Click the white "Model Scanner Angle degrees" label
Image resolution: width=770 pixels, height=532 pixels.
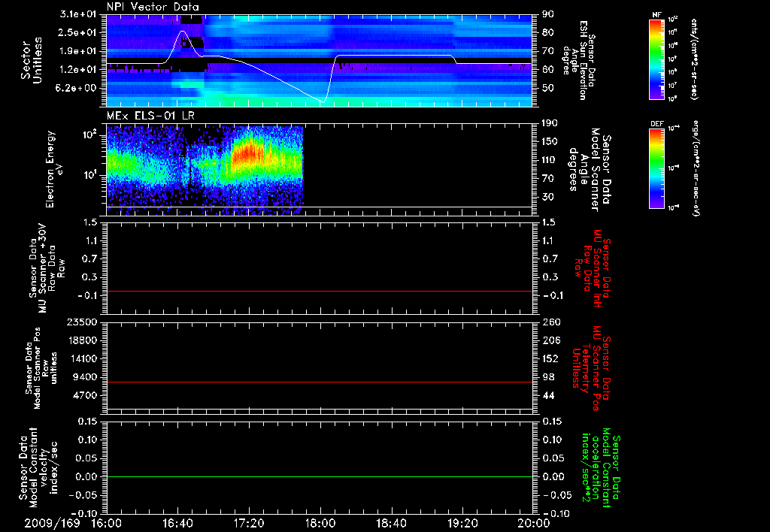point(590,170)
